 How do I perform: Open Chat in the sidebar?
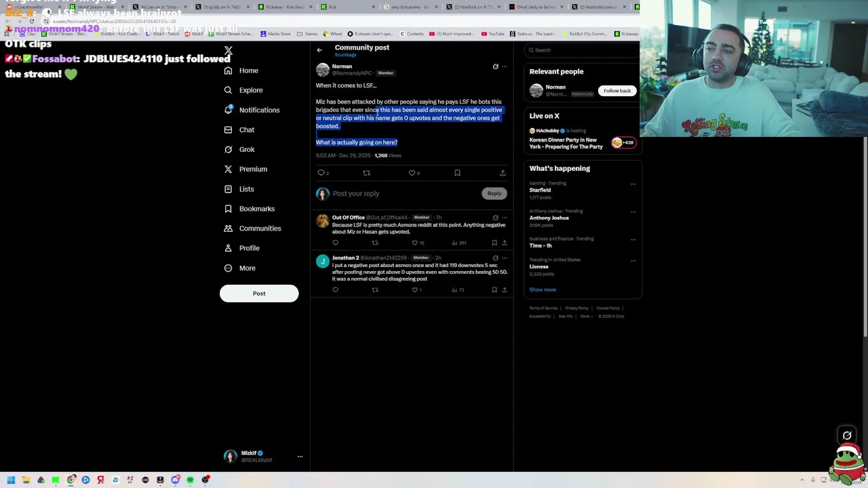pos(239,129)
